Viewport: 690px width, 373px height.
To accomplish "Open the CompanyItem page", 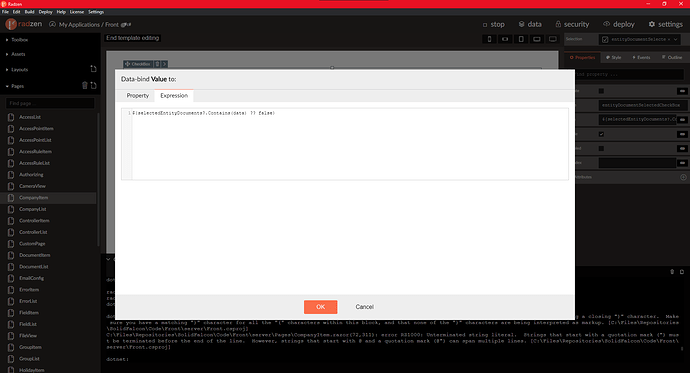I will [48, 197].
